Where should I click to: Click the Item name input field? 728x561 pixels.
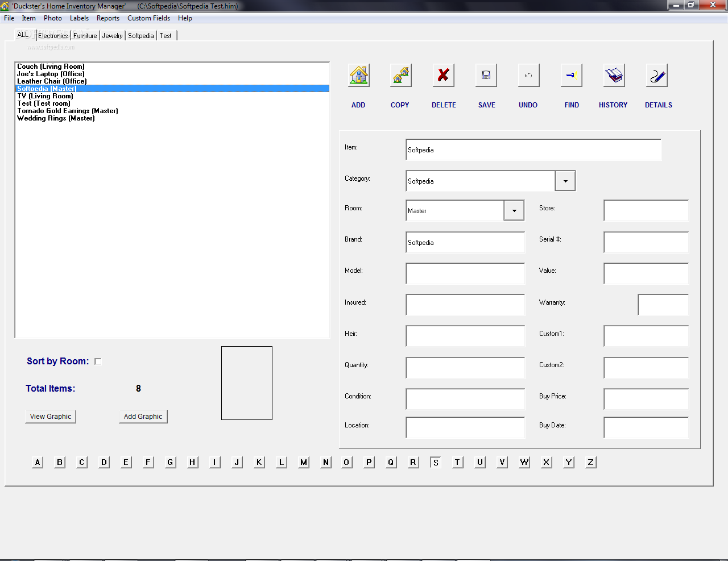(x=533, y=150)
